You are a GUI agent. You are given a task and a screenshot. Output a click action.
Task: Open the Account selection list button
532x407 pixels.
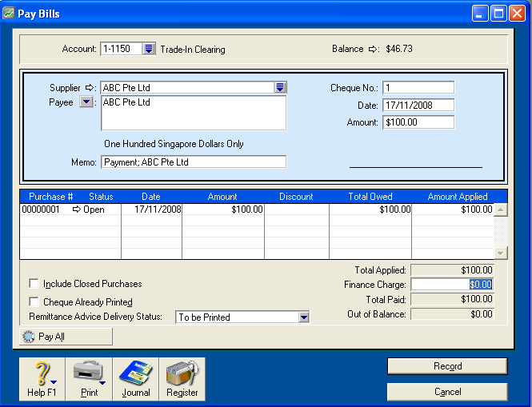click(x=149, y=49)
